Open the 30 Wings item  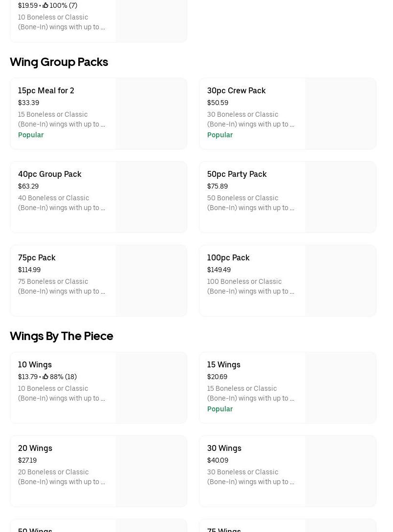(x=224, y=448)
